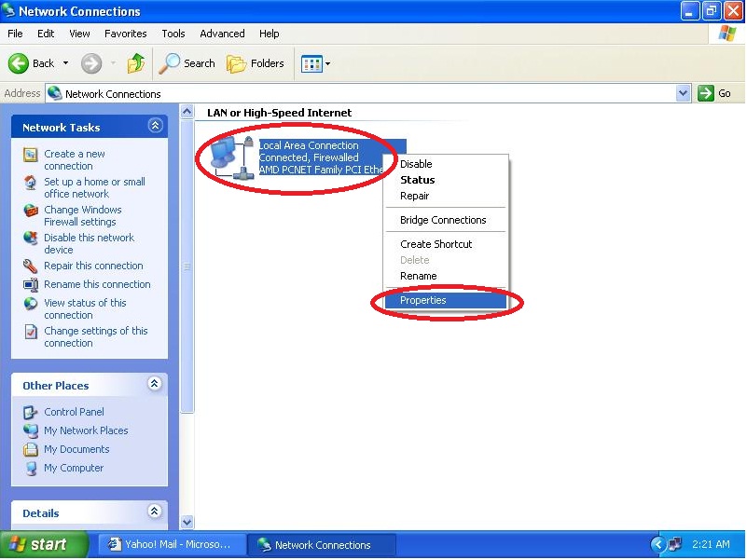The width and height of the screenshot is (747, 560).
Task: Click the Disable this network device icon
Action: coord(31,239)
